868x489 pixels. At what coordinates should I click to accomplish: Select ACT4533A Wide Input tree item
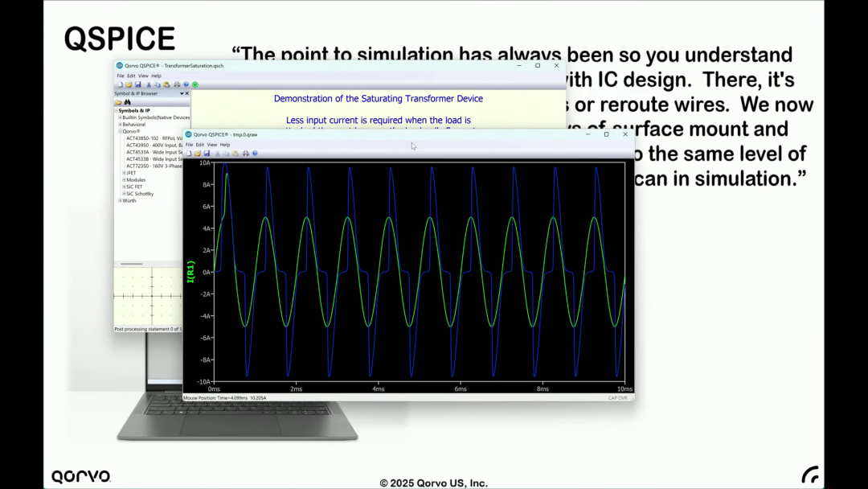pyautogui.click(x=154, y=152)
